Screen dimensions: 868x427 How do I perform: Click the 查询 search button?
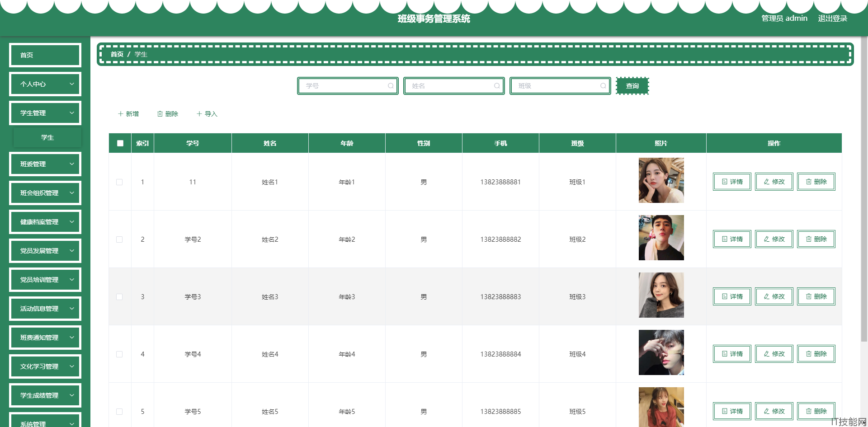[632, 86]
